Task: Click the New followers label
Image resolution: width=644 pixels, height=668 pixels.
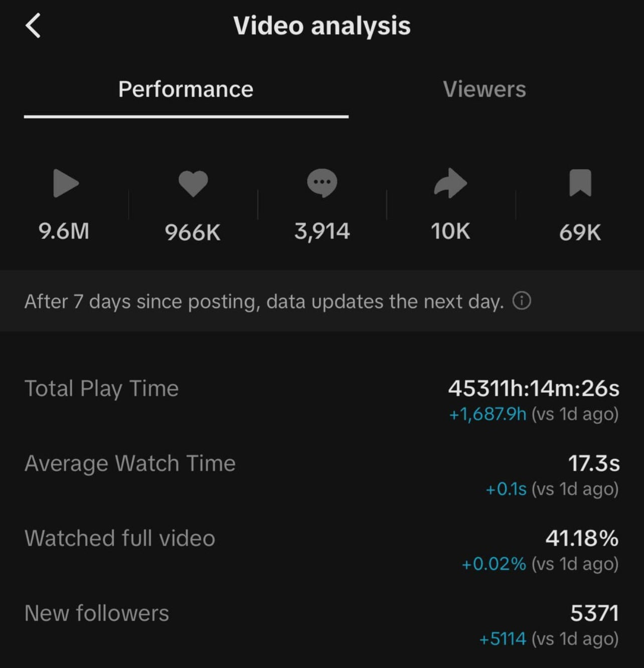Action: (x=97, y=613)
